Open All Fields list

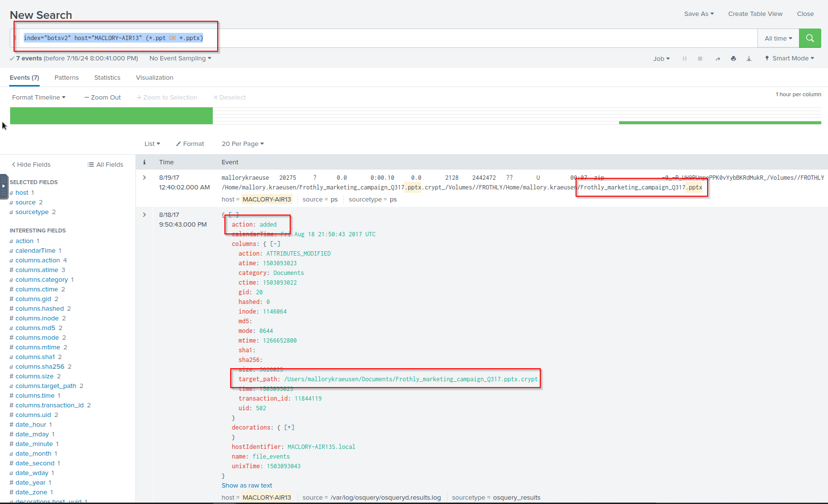pos(105,164)
